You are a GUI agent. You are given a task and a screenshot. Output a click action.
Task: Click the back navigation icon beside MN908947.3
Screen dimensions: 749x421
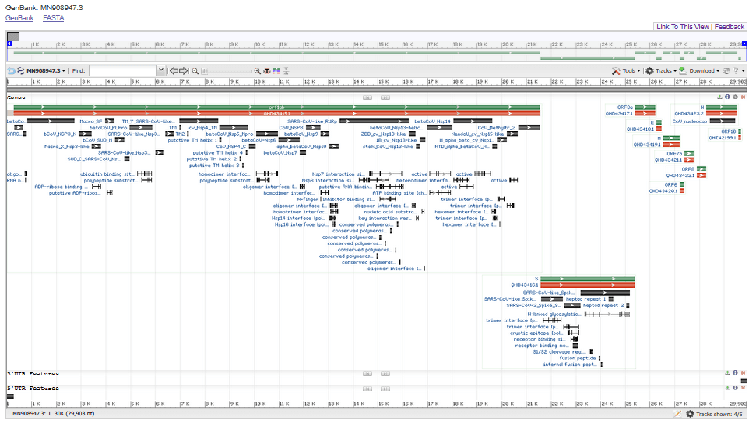(x=11, y=71)
